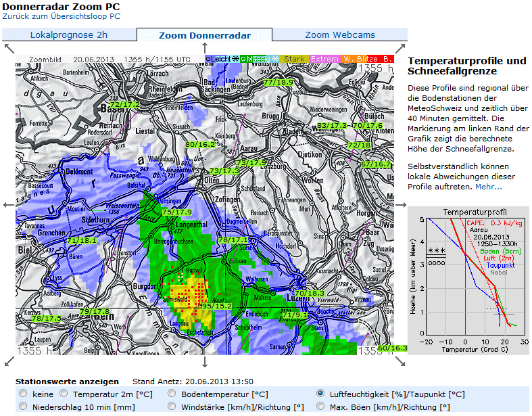Click station value '70/17.6' near Kloten

pyautogui.click(x=368, y=125)
